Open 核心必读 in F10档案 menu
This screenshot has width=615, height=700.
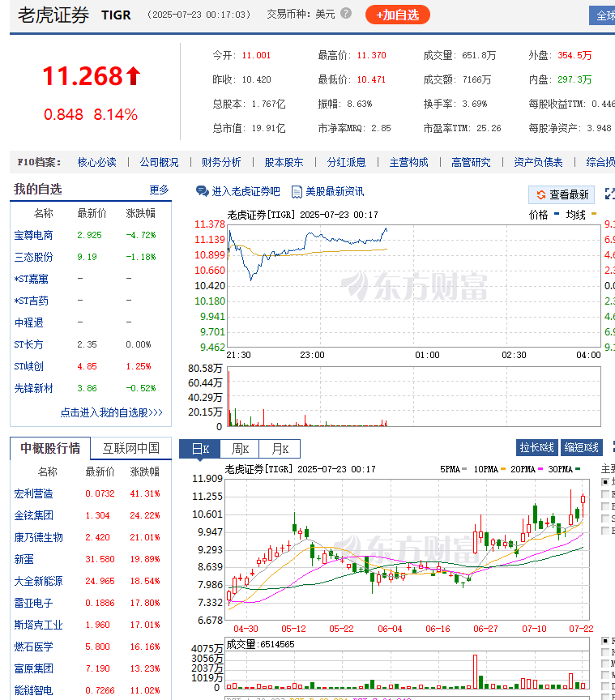(x=97, y=162)
